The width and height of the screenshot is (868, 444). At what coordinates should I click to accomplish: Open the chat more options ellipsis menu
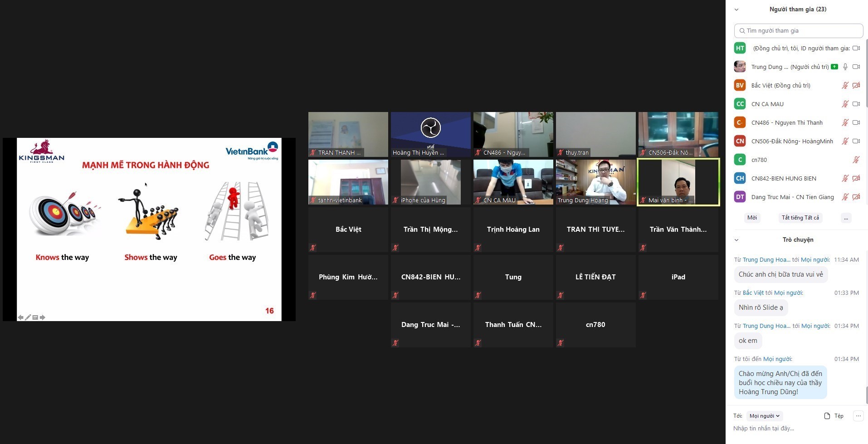pos(858,416)
